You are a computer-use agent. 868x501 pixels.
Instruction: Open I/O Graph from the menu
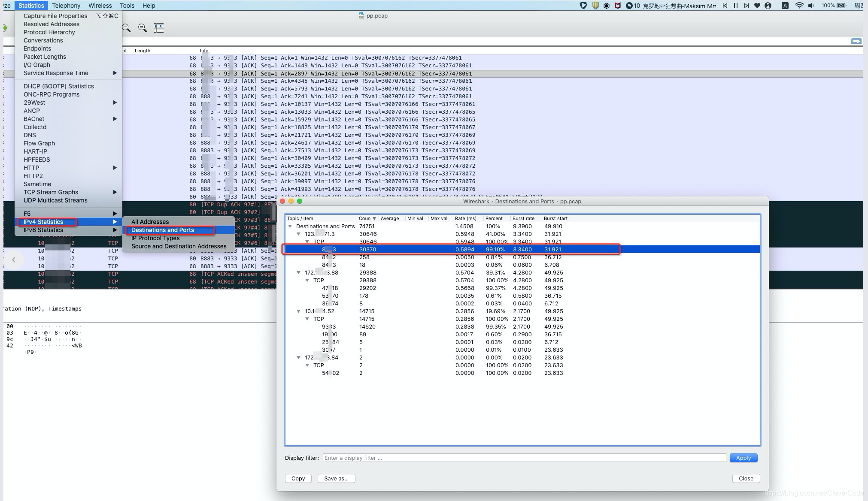[69, 65]
